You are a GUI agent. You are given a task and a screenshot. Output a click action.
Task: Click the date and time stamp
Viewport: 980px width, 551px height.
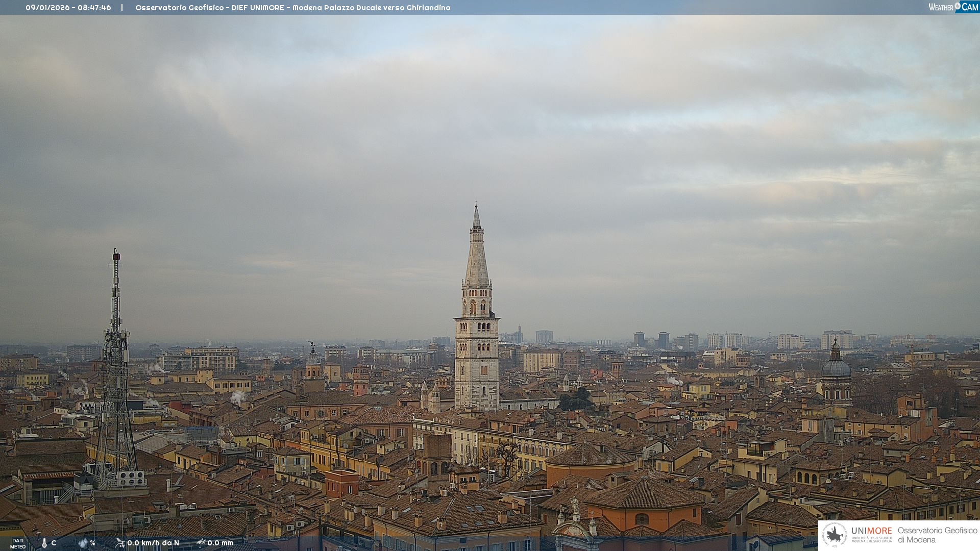[x=68, y=8]
